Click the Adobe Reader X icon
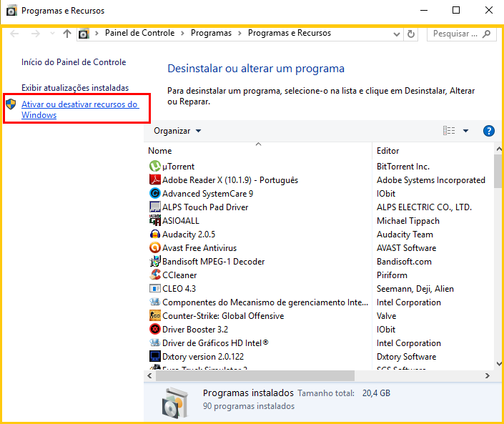The width and height of the screenshot is (504, 424). click(155, 179)
